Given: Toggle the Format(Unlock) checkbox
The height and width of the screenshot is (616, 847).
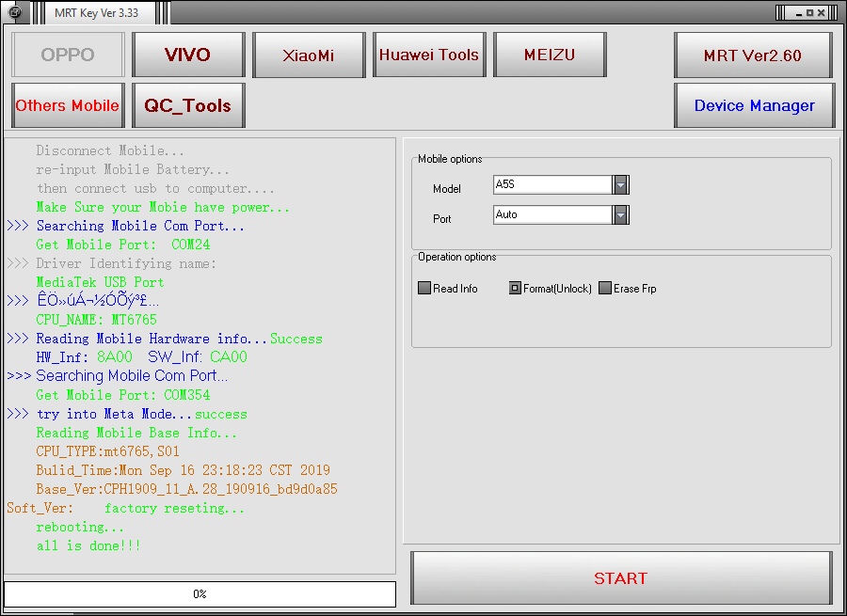Looking at the screenshot, I should [x=515, y=289].
